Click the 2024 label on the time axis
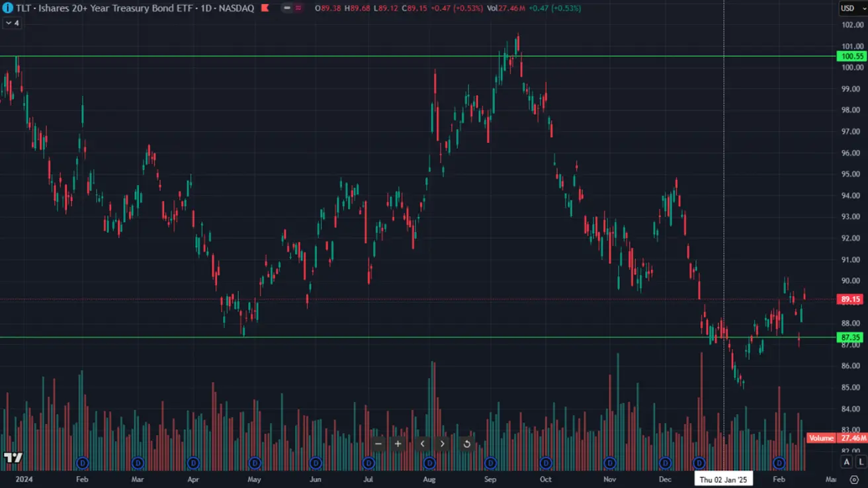Image resolution: width=868 pixels, height=488 pixels. (24, 479)
